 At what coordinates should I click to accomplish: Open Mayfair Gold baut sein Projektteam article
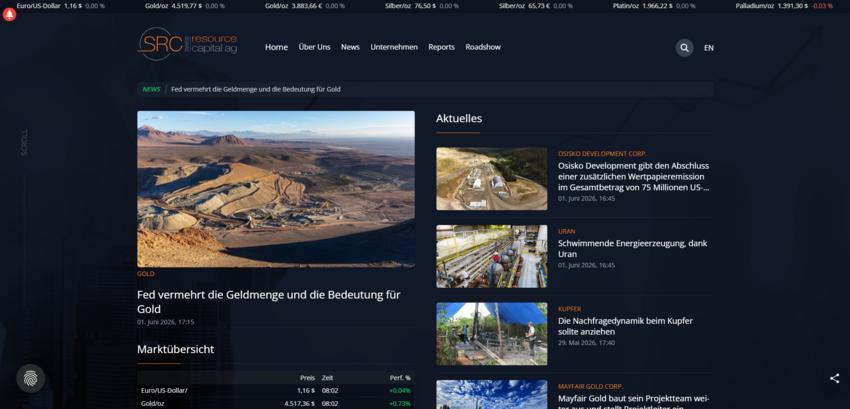pyautogui.click(x=634, y=401)
